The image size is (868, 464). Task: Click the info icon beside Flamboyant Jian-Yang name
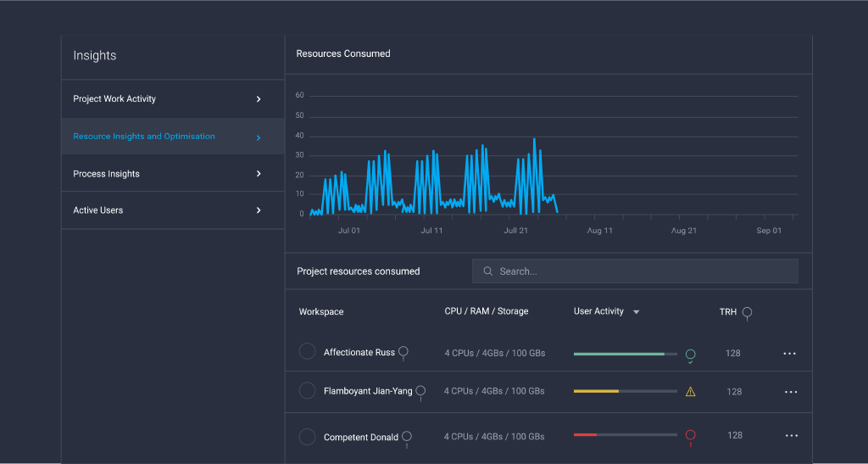point(420,391)
